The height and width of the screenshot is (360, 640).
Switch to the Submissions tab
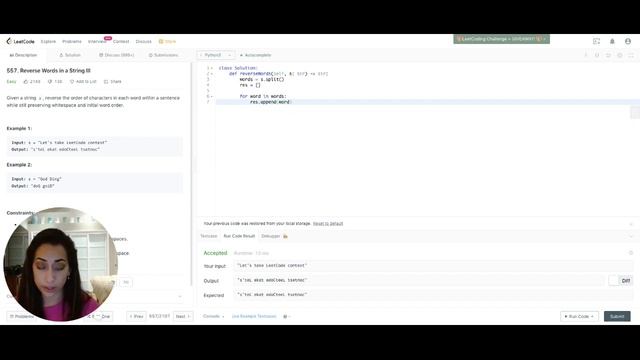click(163, 55)
